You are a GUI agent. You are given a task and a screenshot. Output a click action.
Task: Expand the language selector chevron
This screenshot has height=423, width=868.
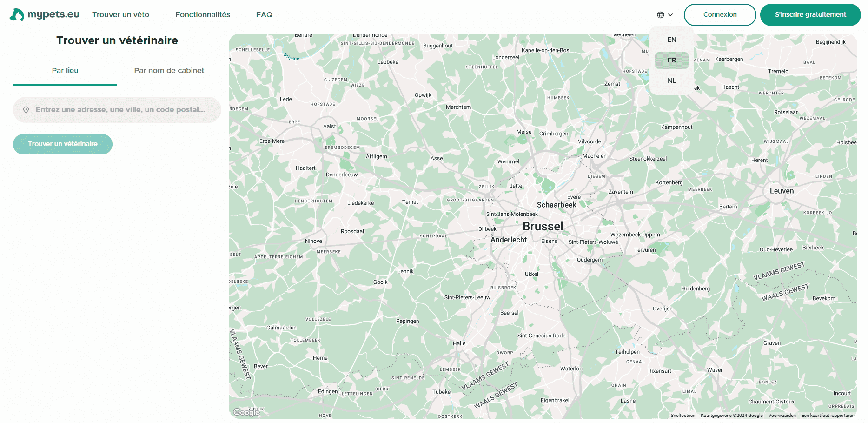pos(669,15)
